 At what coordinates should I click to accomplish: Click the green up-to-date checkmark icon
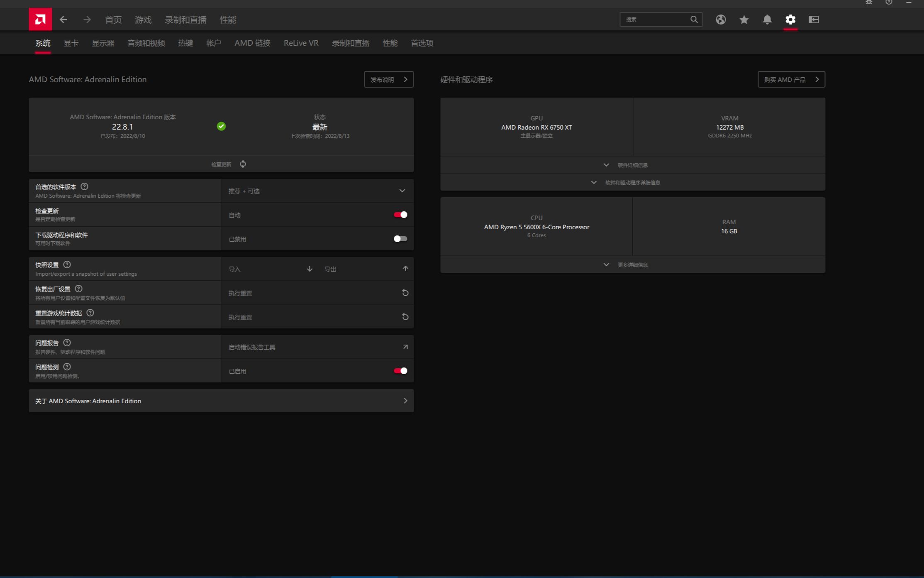221,126
